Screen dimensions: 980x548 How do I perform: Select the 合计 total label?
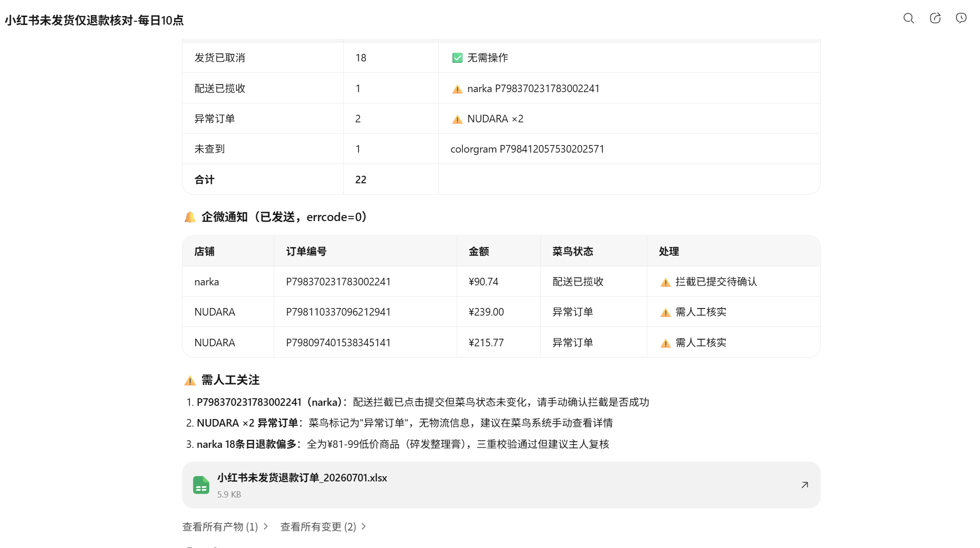click(x=204, y=180)
